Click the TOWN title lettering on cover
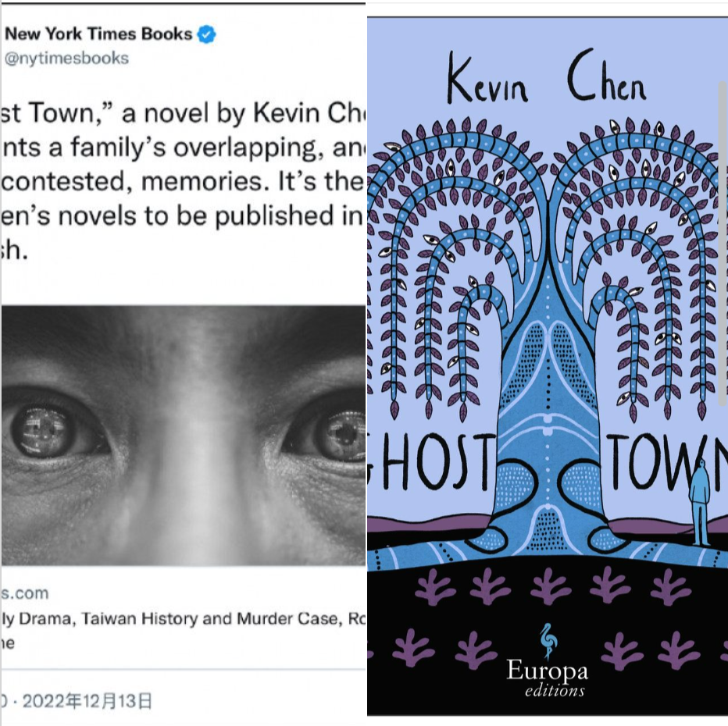Viewport: 728px width, 726px height. (x=667, y=461)
